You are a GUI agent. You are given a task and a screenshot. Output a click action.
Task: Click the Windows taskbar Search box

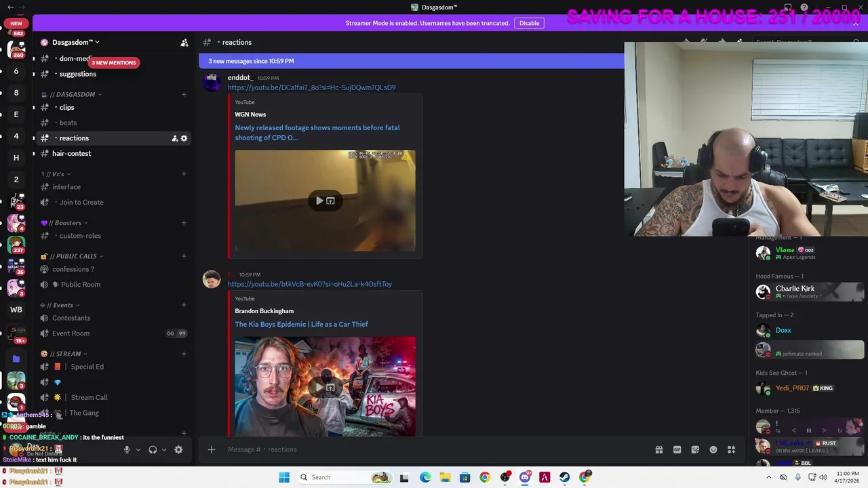pyautogui.click(x=344, y=477)
